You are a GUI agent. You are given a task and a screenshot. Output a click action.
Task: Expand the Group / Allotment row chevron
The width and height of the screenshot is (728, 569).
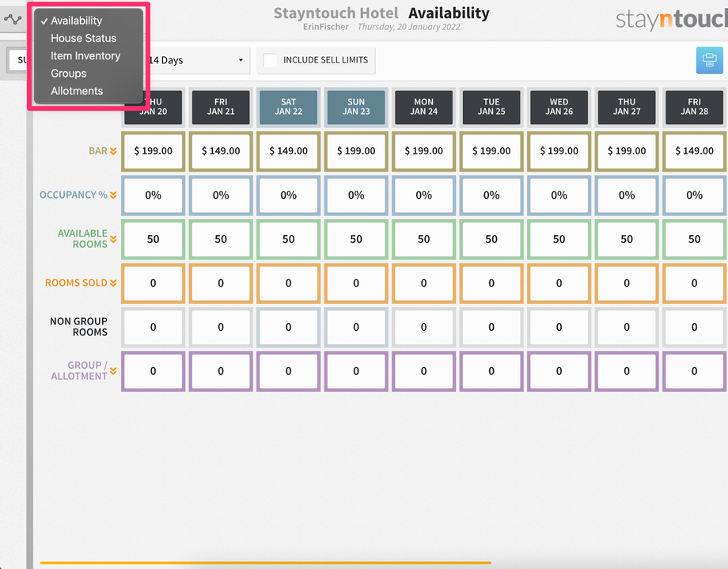click(113, 370)
